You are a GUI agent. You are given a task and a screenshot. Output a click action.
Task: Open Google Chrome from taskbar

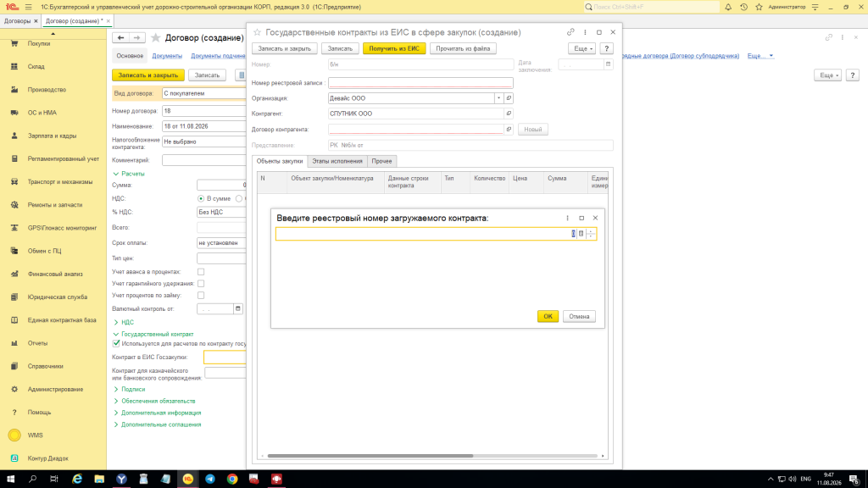point(232,480)
